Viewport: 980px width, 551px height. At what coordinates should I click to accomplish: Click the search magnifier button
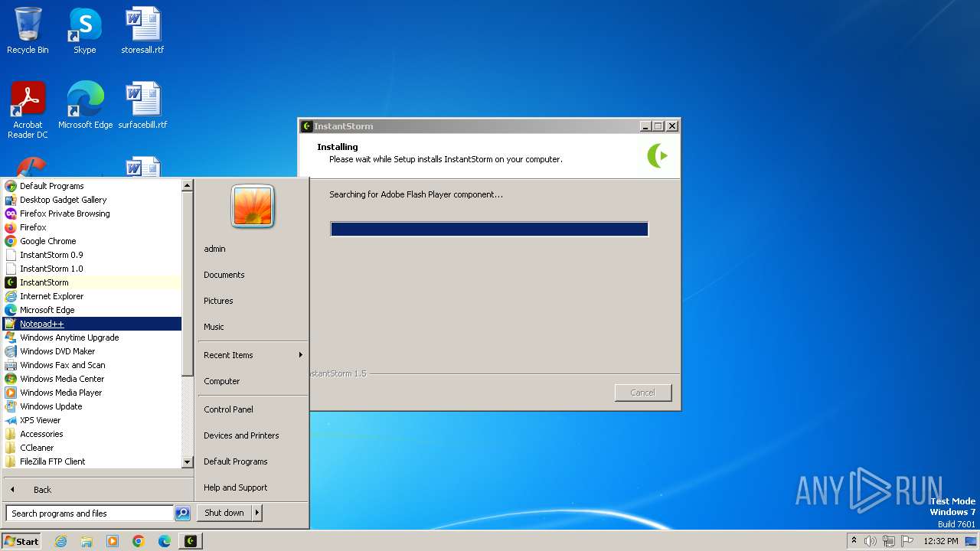182,514
